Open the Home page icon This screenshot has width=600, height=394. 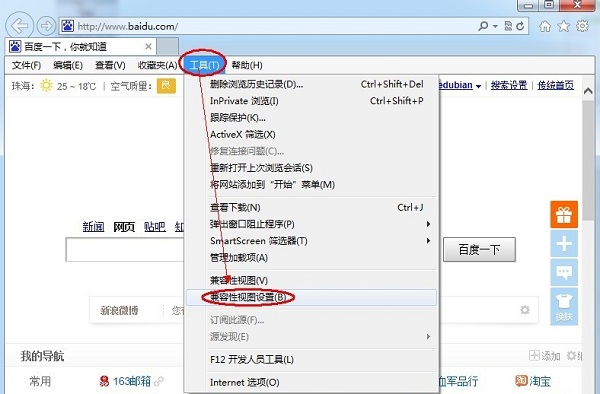tap(545, 26)
